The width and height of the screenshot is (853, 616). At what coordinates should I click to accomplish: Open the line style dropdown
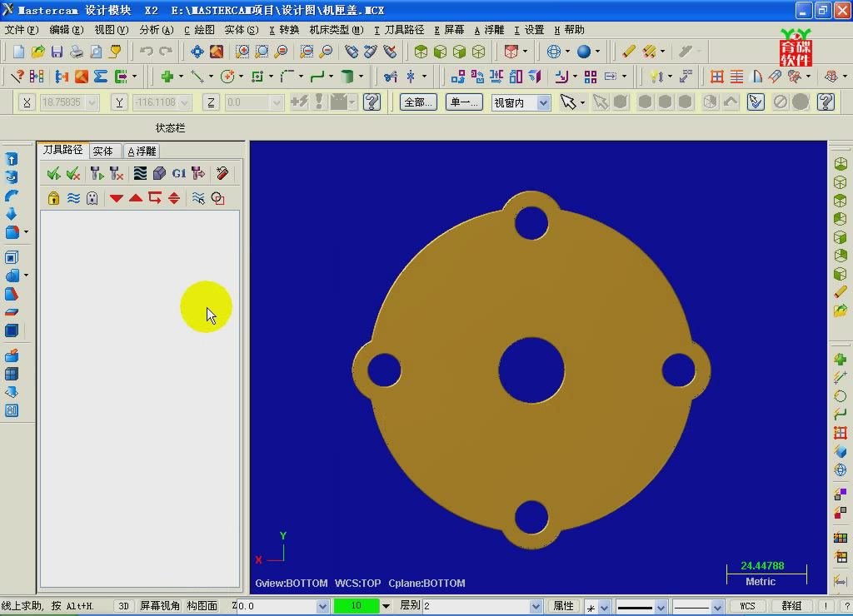[661, 606]
